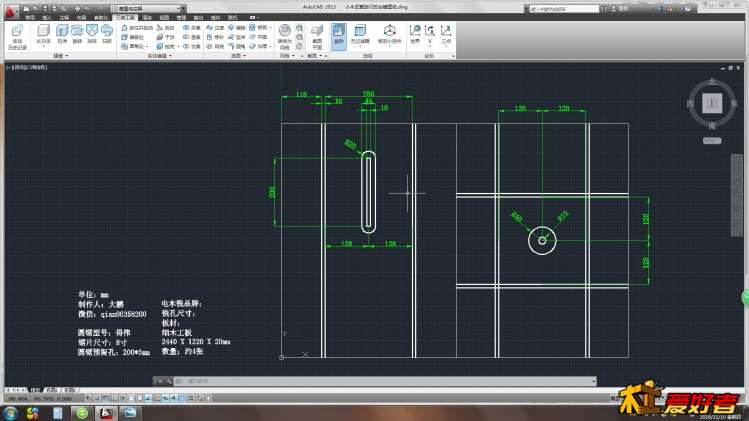Screen dimensions: 749x421
Task: Click the Presspull tool in Solid Editing panel
Action: click(x=137, y=28)
